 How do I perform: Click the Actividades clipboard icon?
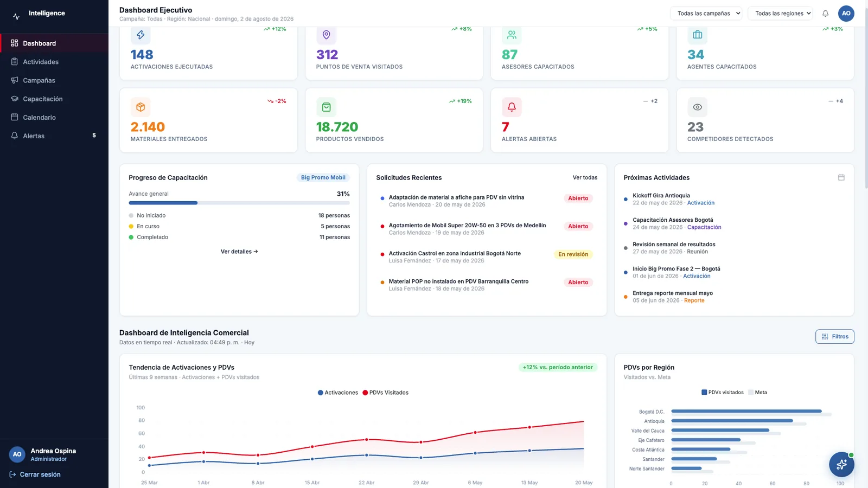tap(15, 62)
